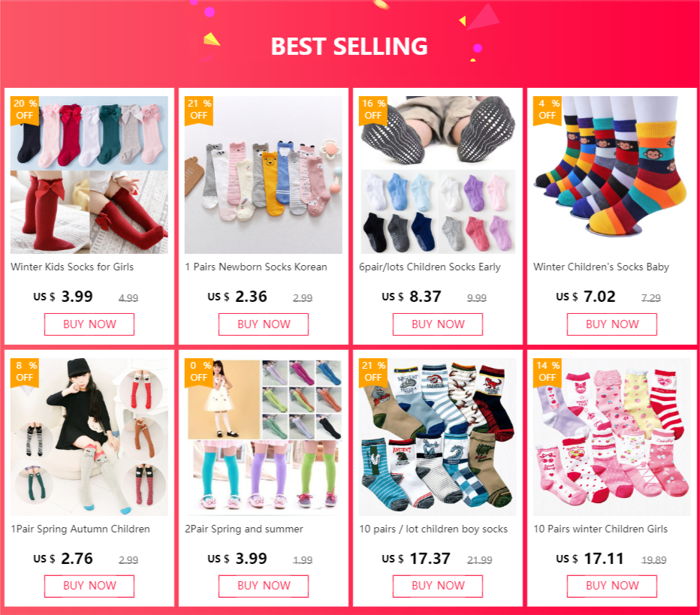The image size is (700, 615).
Task: Open the Winter Children's Socks Baby title link
Action: coord(601,267)
